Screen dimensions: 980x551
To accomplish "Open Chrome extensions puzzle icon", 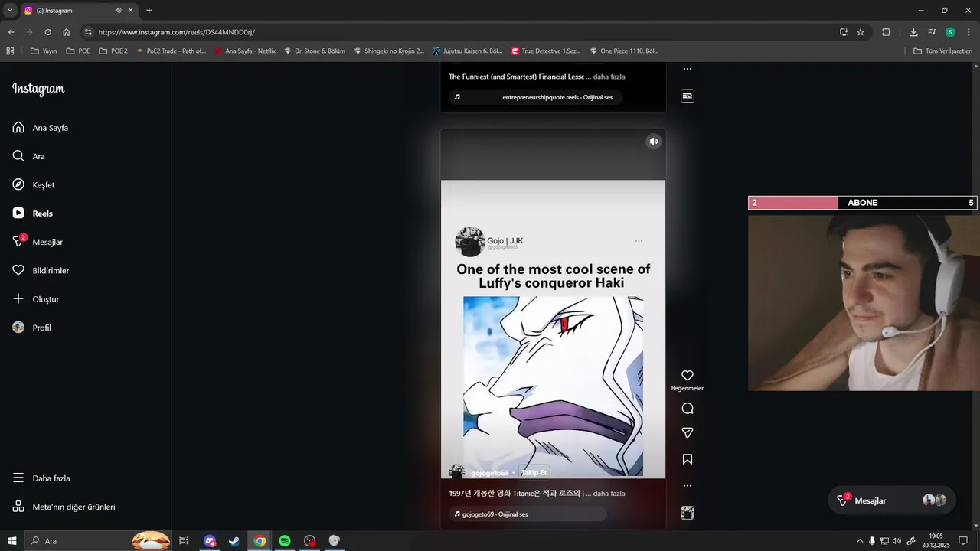I will click(887, 32).
